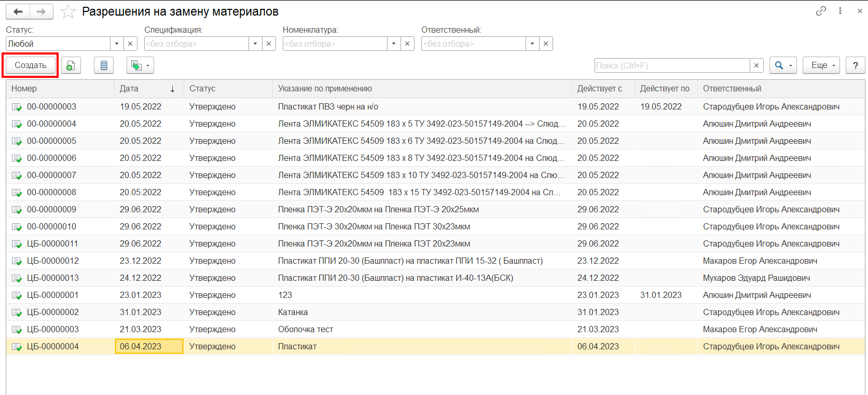868x395 pixels.
Task: Click the document icon of row 00-00000005
Action: coord(17,141)
